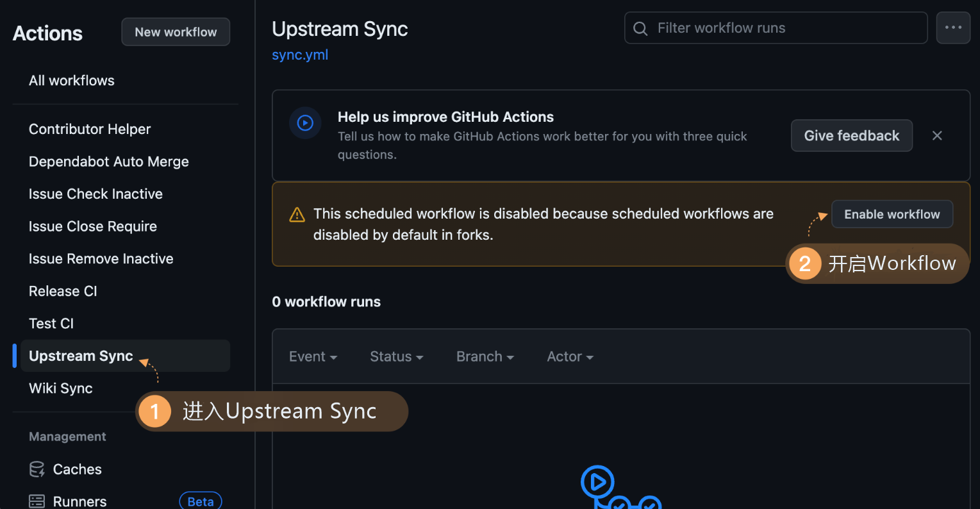Expand the Branch filter dropdown

pyautogui.click(x=485, y=356)
